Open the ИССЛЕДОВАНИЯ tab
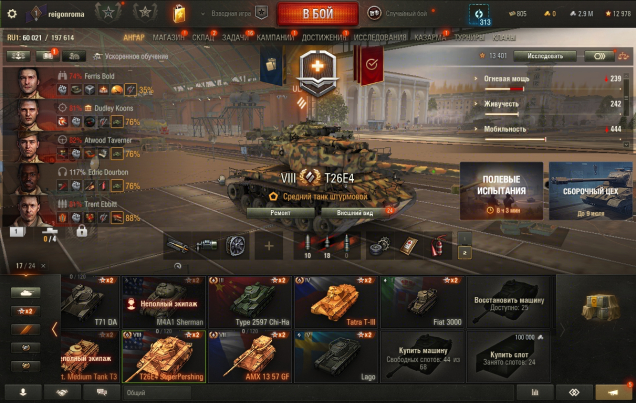The image size is (636, 403). [x=380, y=37]
